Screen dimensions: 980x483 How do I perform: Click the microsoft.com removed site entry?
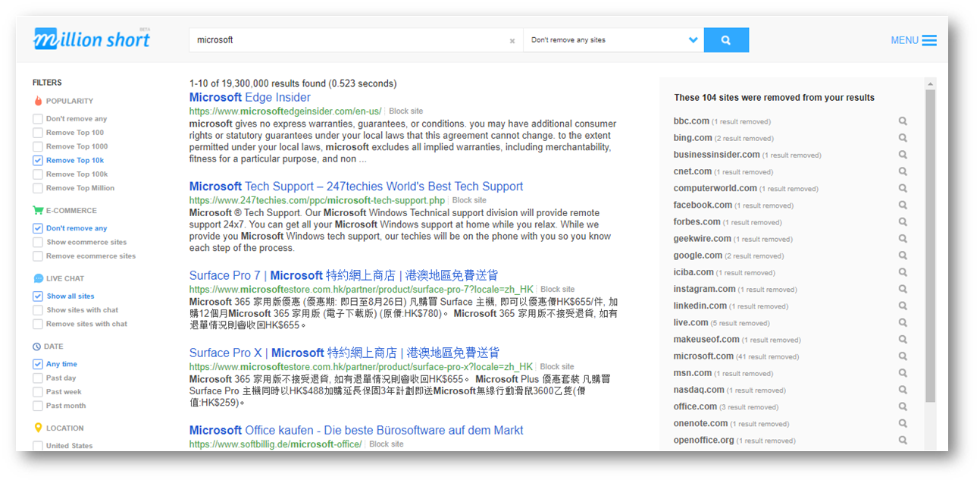[x=703, y=356]
